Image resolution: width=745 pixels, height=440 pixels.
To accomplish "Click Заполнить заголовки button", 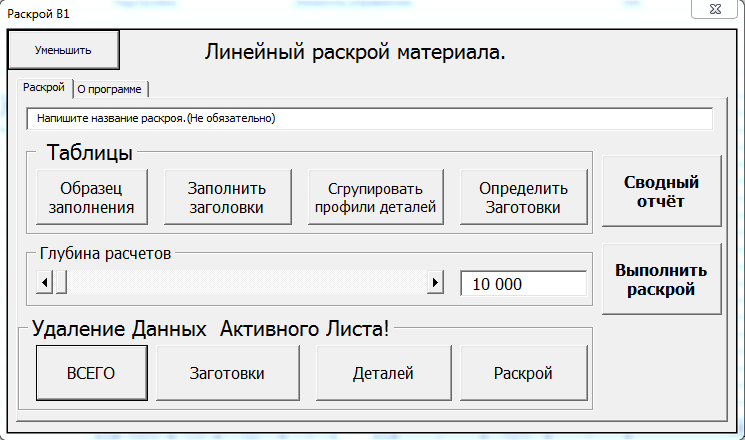I will [x=227, y=197].
